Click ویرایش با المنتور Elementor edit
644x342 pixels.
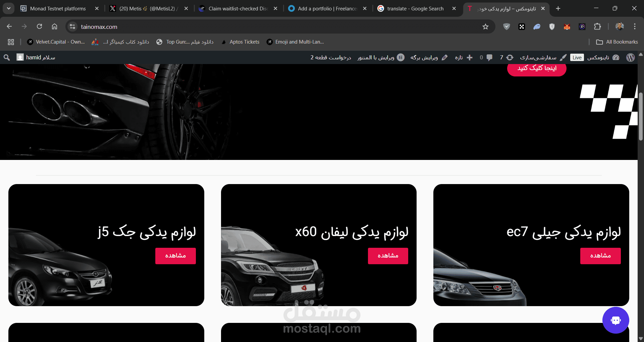click(x=381, y=57)
